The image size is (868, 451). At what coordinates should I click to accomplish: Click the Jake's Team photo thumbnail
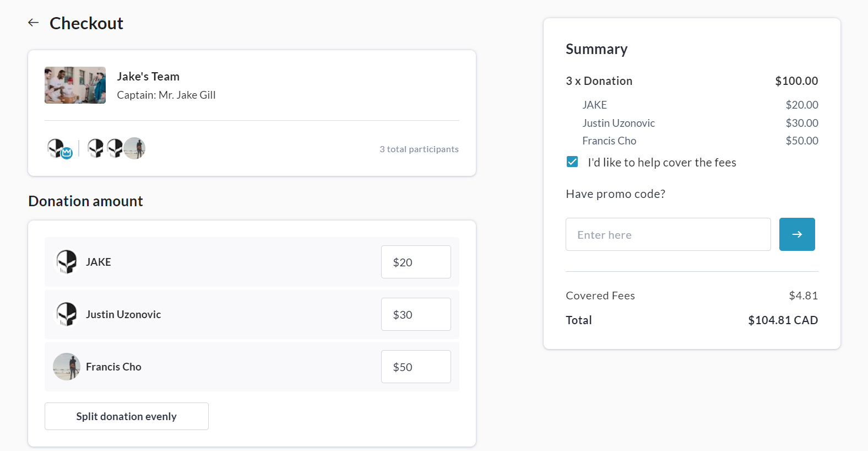pos(75,85)
